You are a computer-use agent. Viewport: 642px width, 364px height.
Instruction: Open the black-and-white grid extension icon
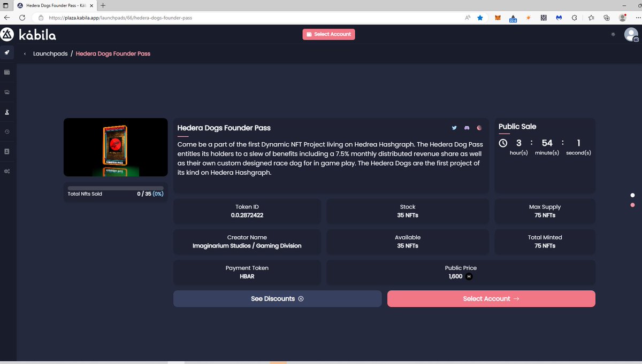(x=543, y=18)
